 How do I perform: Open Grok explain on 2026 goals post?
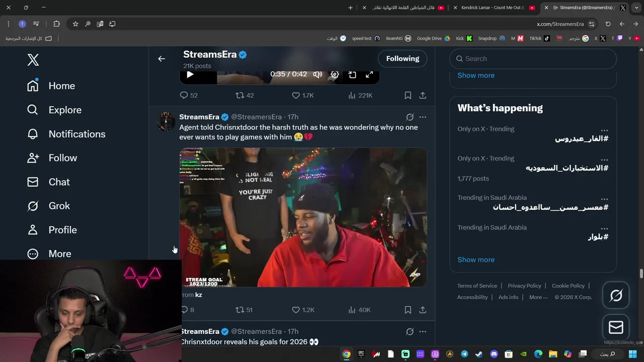click(x=410, y=332)
